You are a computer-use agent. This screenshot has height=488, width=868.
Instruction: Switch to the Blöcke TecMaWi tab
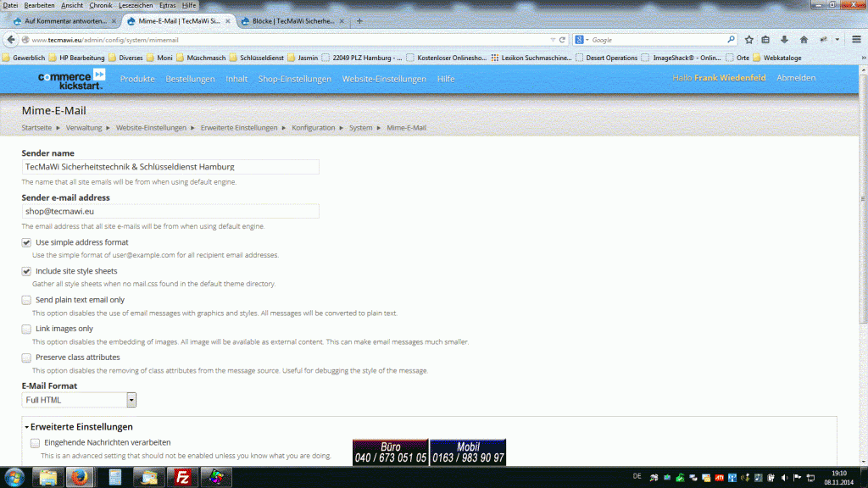tap(291, 20)
